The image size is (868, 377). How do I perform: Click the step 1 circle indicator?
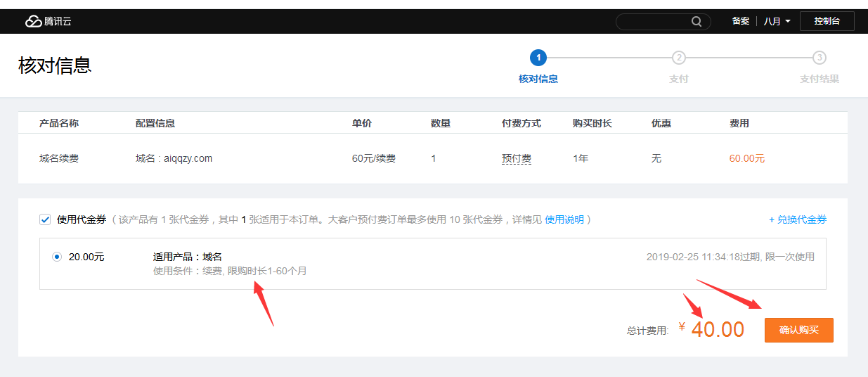[538, 58]
